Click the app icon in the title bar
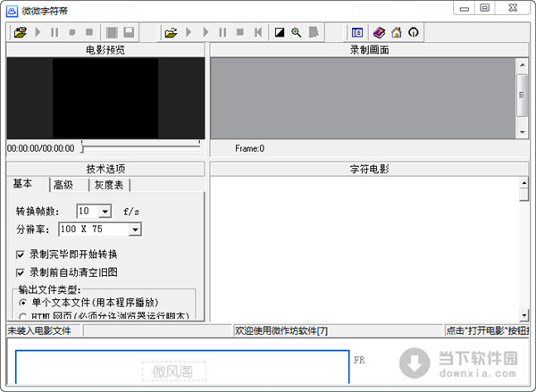 pyautogui.click(x=12, y=11)
